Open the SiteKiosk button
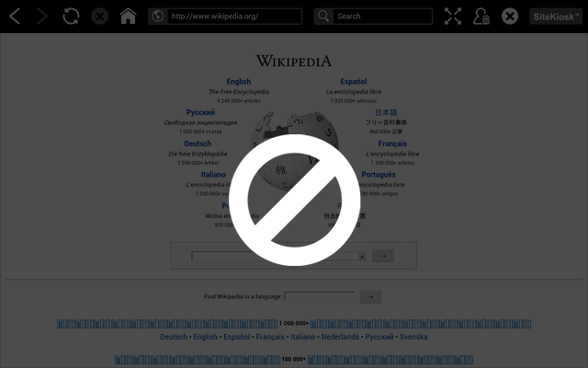The height and width of the screenshot is (368, 588). 556,17
